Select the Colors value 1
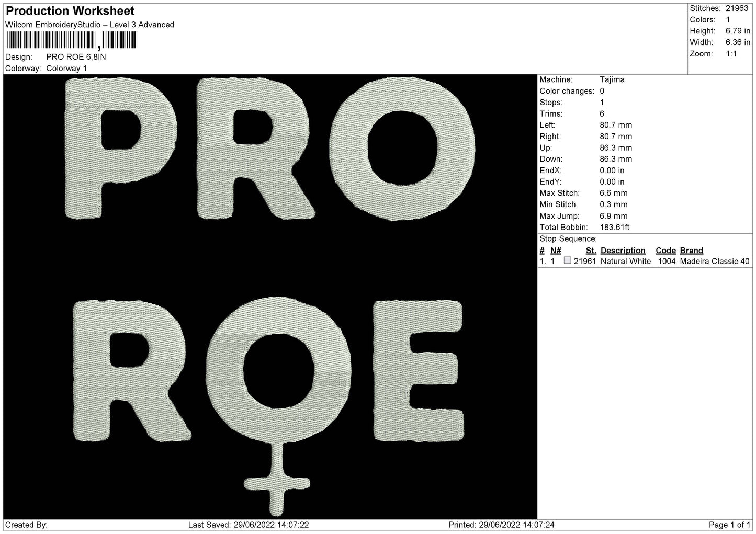 [728, 20]
